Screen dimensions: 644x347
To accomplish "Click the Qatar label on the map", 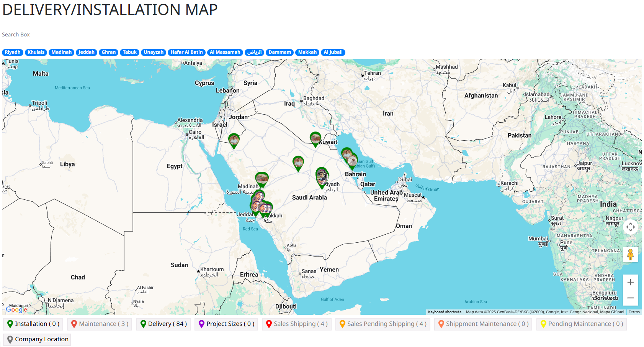I will tap(368, 184).
